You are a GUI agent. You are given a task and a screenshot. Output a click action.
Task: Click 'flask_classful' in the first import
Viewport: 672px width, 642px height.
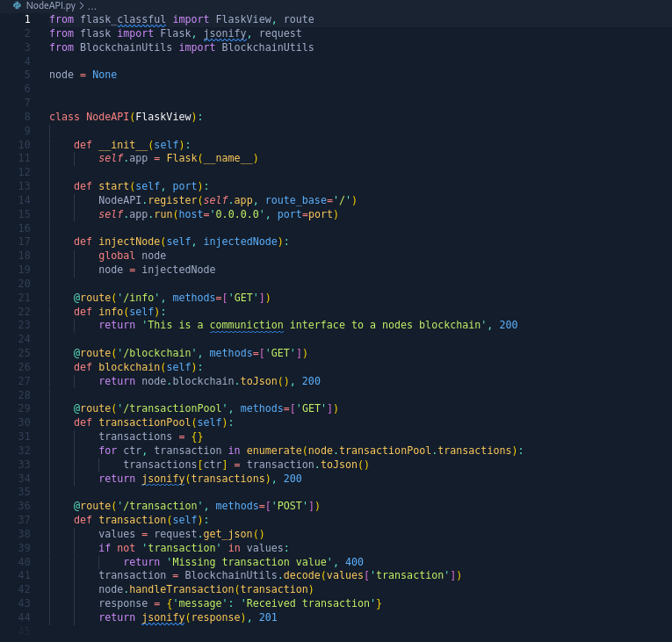pyautogui.click(x=123, y=19)
